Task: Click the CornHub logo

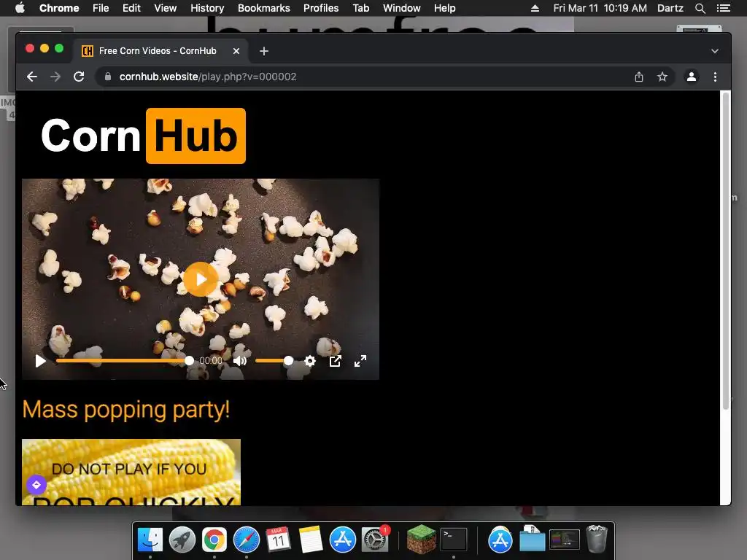Action: [x=144, y=136]
